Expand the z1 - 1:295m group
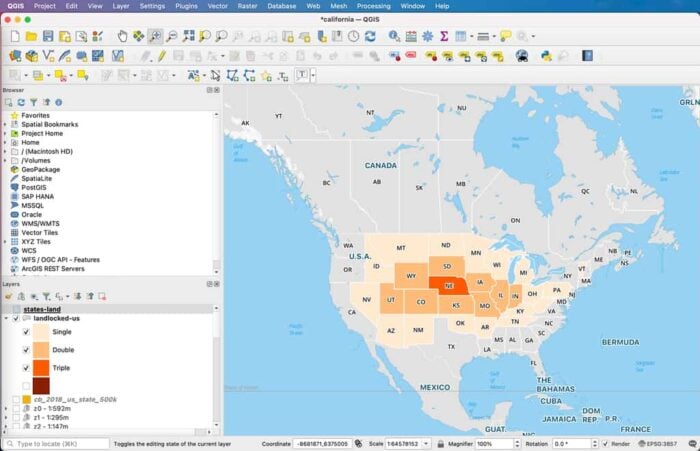 coord(6,418)
